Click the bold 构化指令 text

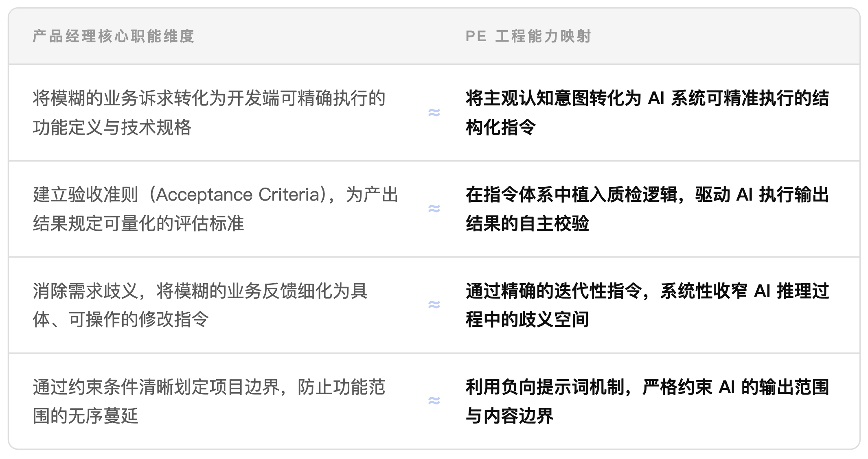click(501, 127)
